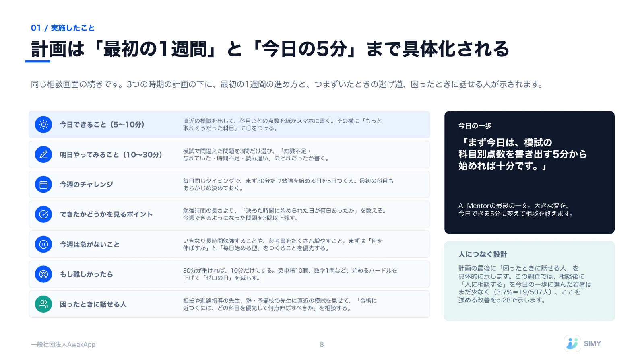Select the 今日できること（5〜10分） label
Screen dimensions: 644x362
[102, 125]
